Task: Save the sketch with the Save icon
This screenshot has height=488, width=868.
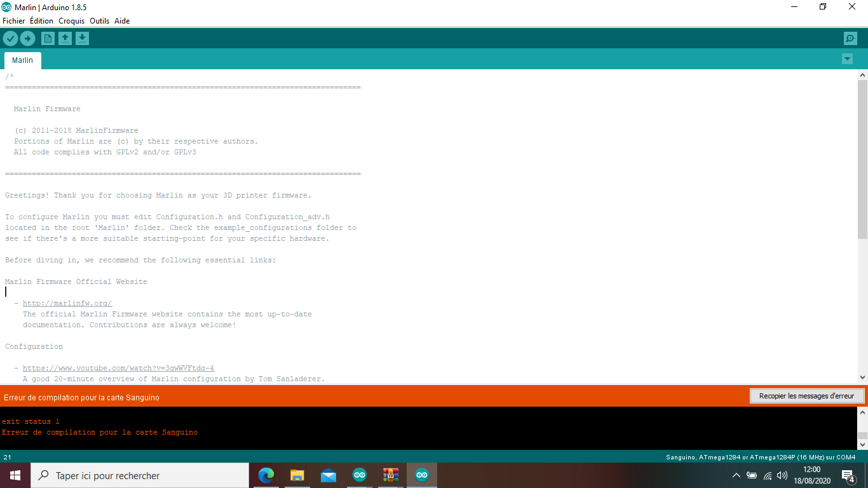Action: [82, 39]
